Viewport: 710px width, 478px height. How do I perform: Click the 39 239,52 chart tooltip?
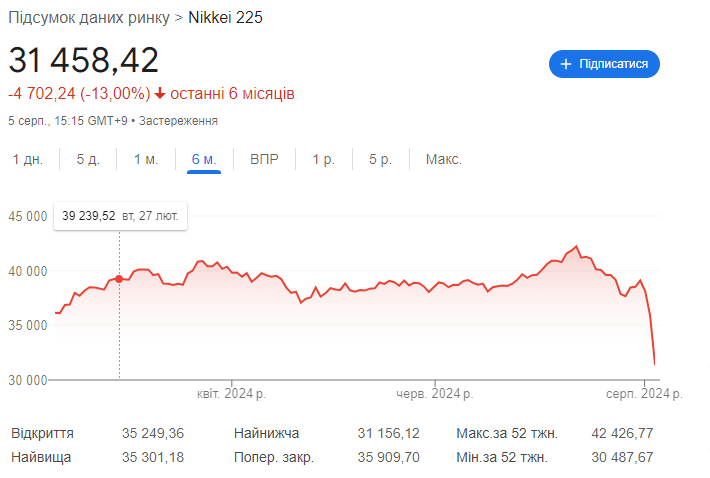(120, 215)
